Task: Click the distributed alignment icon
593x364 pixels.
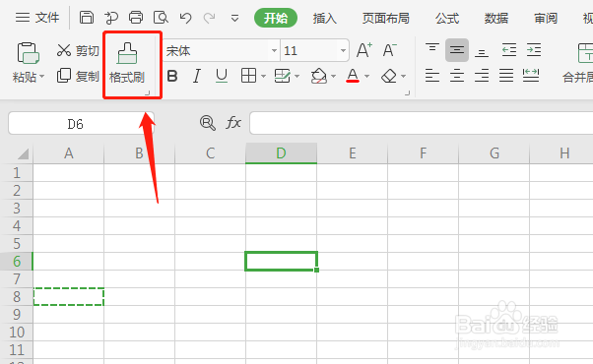Action: (x=531, y=76)
